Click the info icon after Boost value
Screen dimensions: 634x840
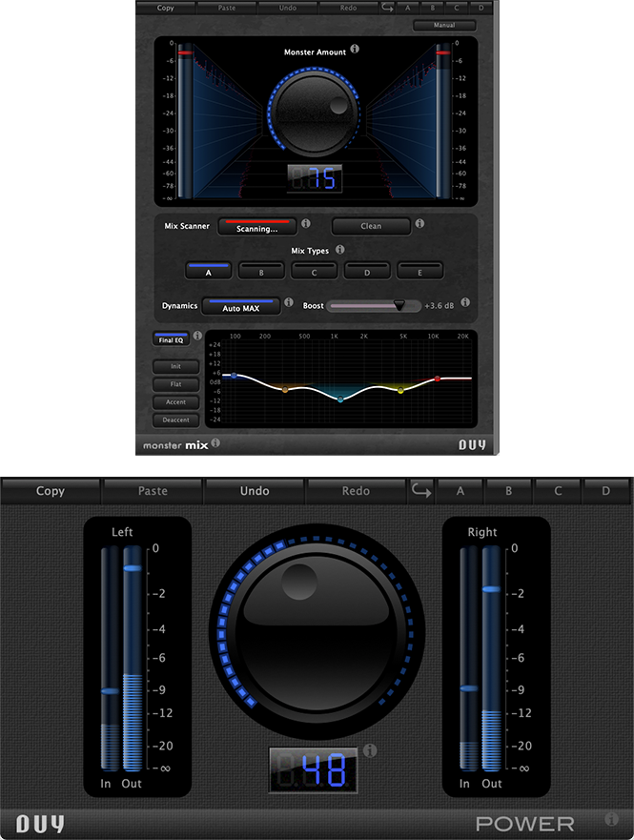pyautogui.click(x=465, y=304)
